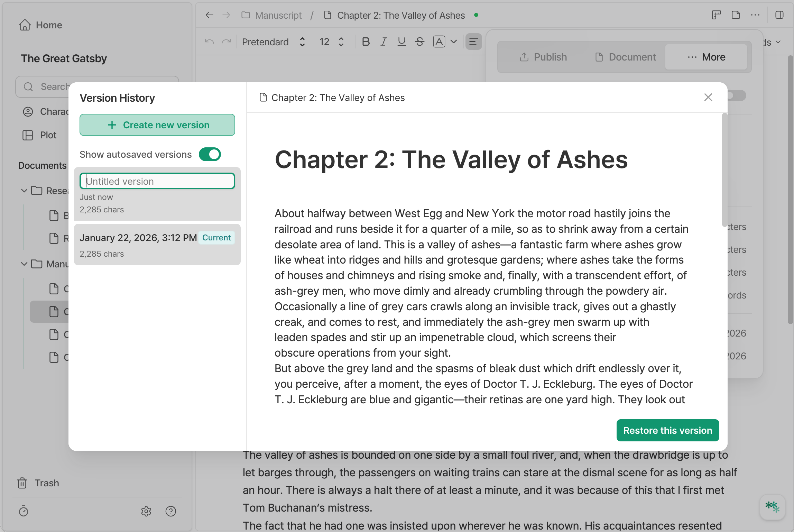Screen dimensions: 794x532
Task: Collapse the Manuscript folder in sidebar
Action: click(24, 264)
